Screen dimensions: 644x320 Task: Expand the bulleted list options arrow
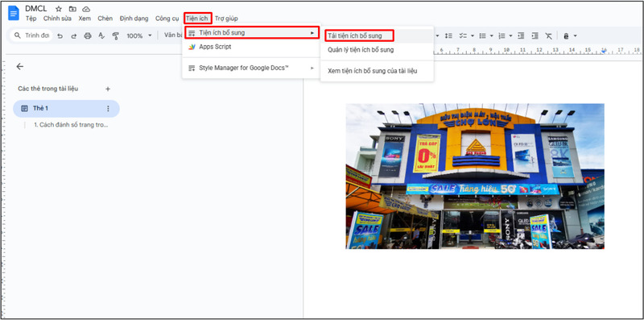492,35
